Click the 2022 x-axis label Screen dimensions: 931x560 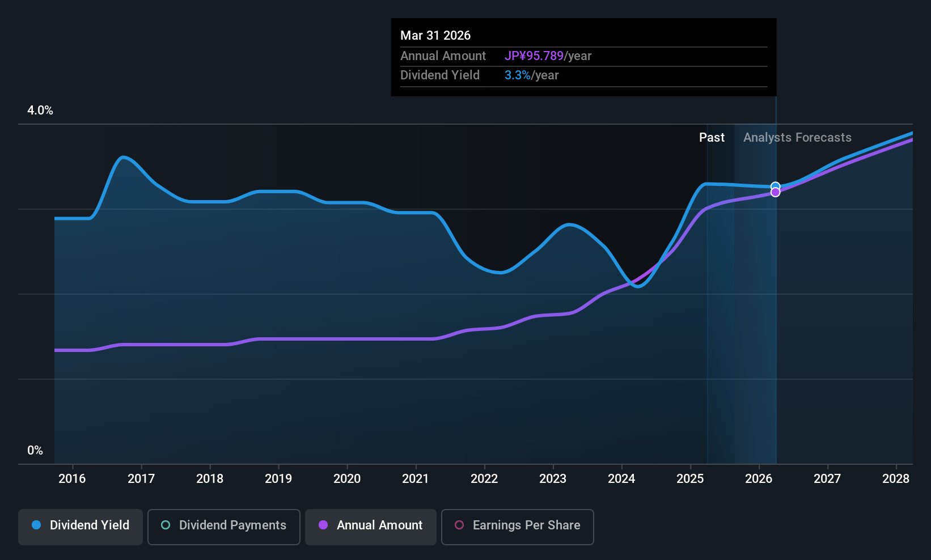pos(484,479)
